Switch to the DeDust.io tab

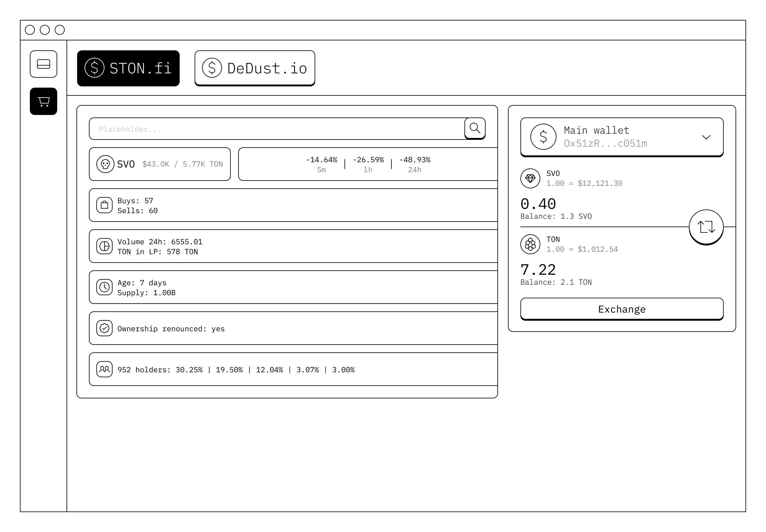(x=254, y=68)
